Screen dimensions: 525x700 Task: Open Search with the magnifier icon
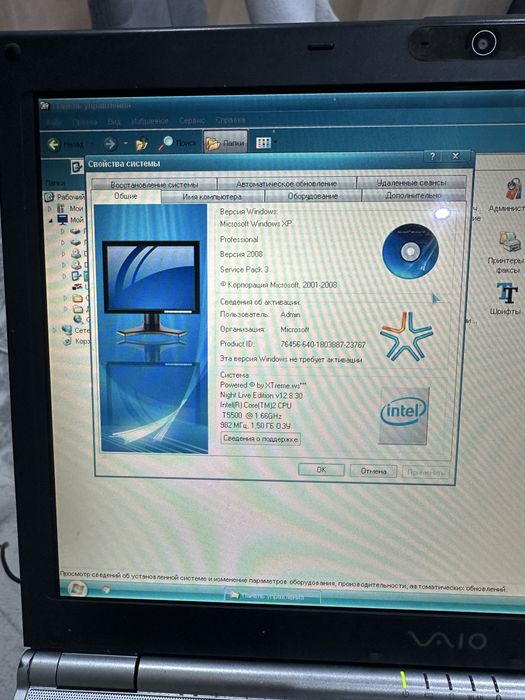point(165,143)
